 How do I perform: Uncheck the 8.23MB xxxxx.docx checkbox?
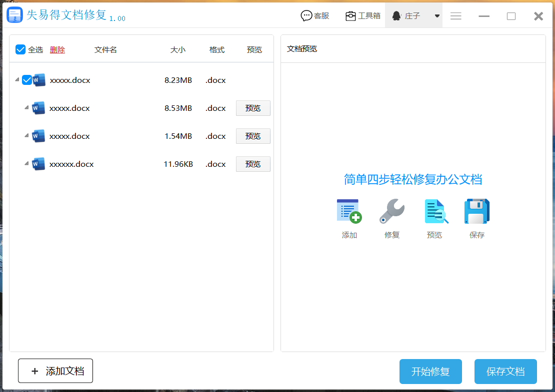pyautogui.click(x=27, y=80)
